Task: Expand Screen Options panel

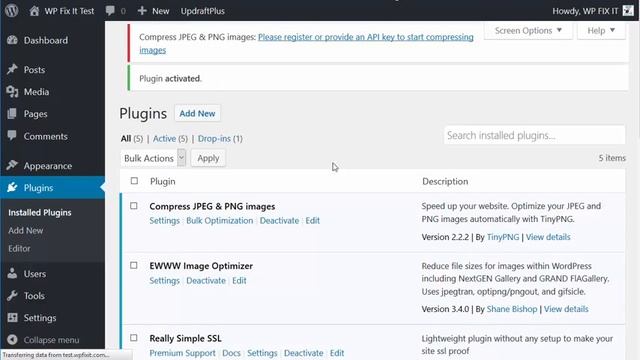Action: pos(528,31)
